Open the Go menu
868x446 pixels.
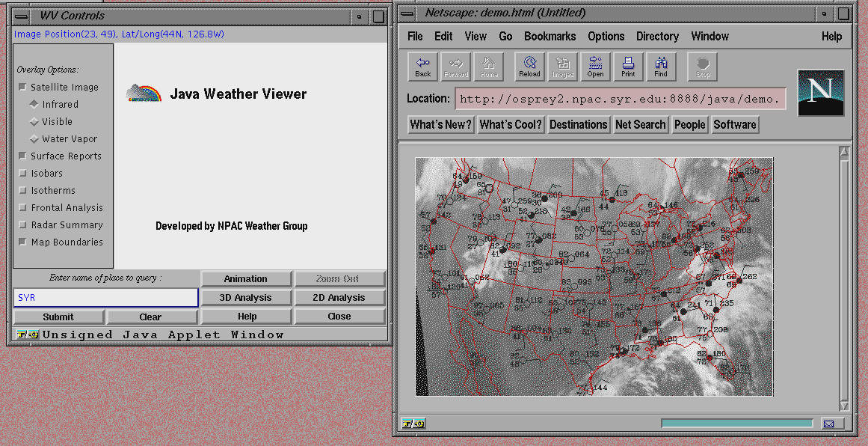(505, 37)
